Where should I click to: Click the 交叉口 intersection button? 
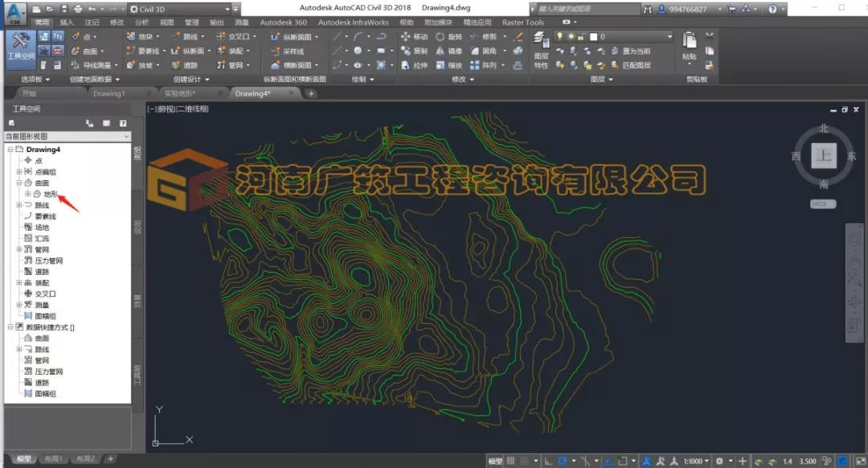click(236, 36)
